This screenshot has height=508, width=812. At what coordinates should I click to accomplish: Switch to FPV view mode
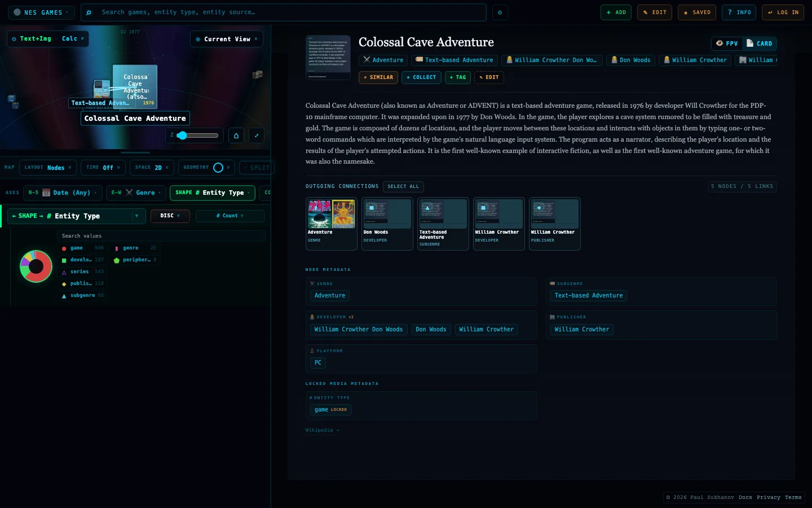[x=727, y=43]
